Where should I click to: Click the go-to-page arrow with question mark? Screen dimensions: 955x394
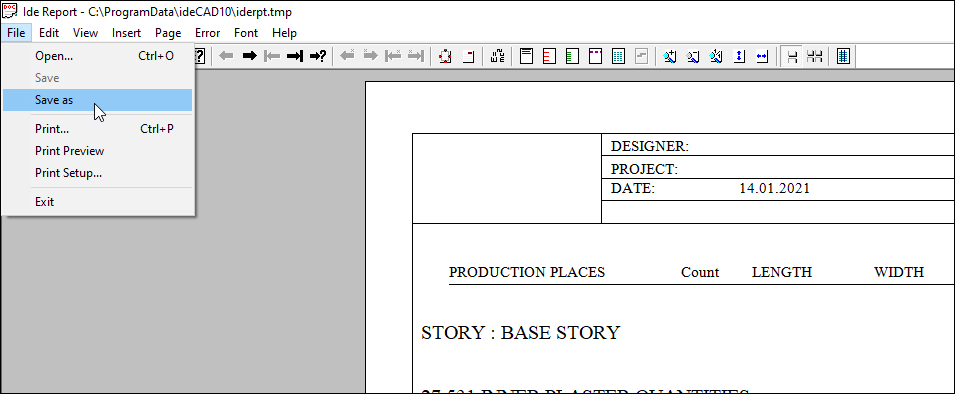click(x=318, y=57)
